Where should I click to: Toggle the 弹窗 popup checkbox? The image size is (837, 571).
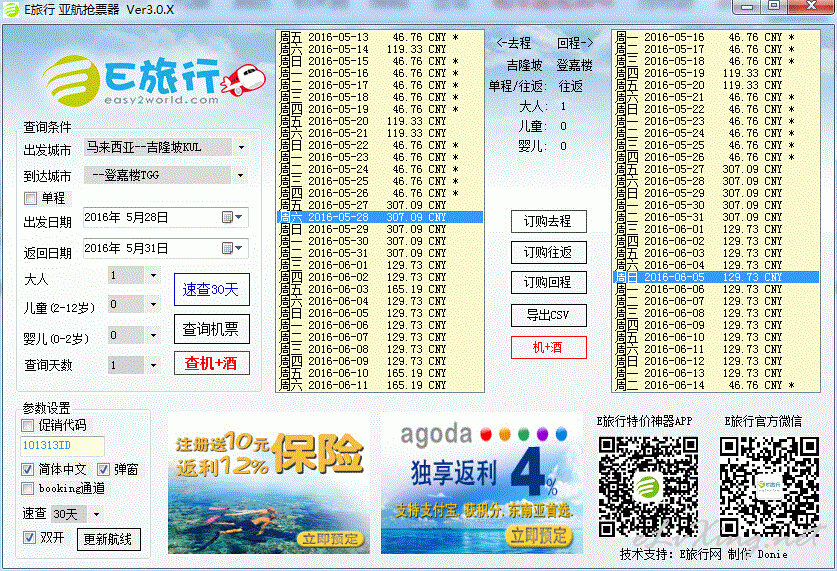[x=104, y=470]
